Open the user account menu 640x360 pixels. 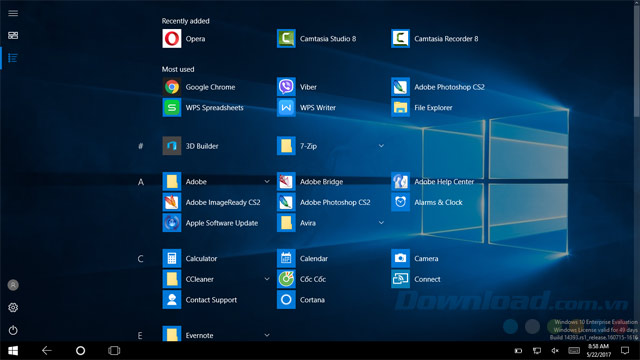[13, 285]
